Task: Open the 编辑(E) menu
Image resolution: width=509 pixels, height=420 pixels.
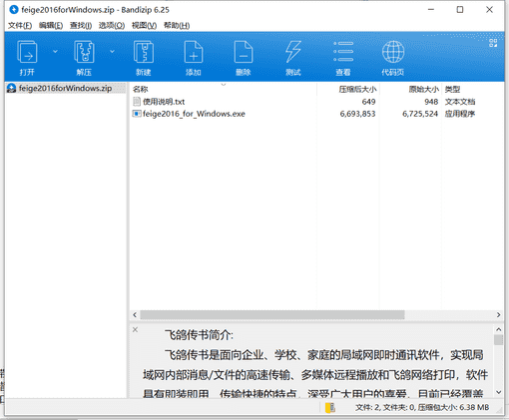Action: tap(51, 25)
